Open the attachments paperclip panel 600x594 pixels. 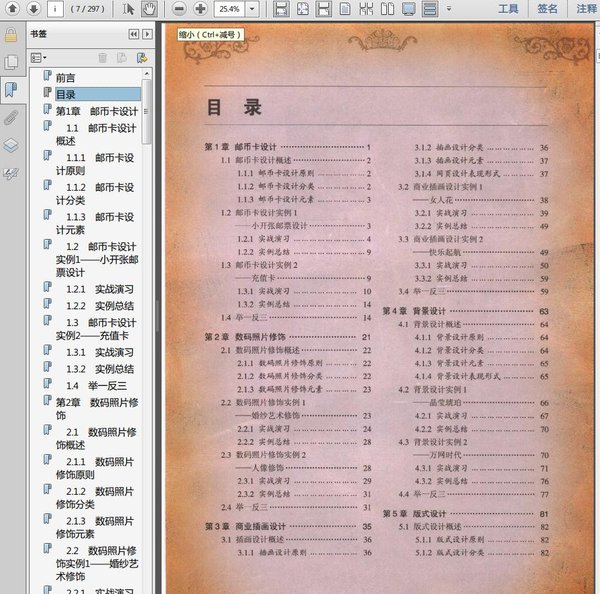11,118
